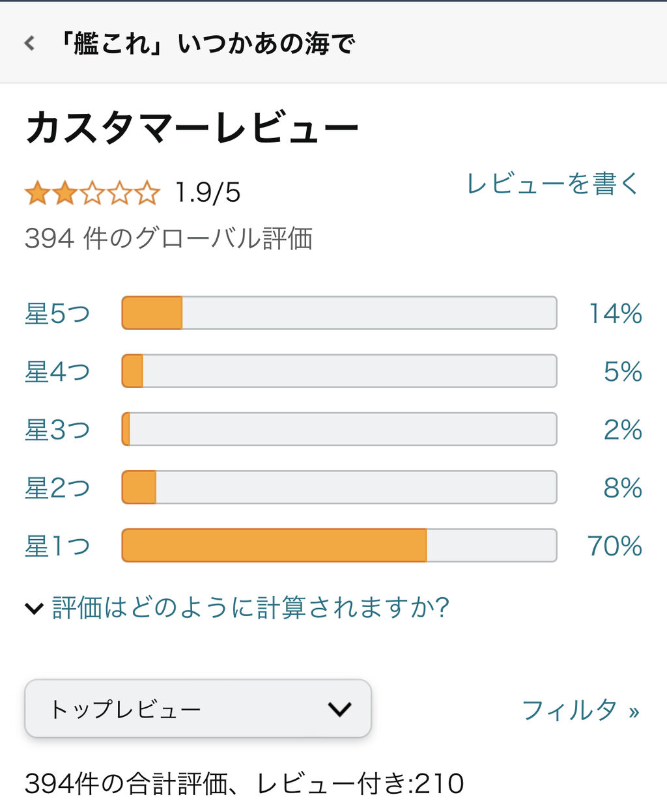The image size is (667, 812).
Task: Select the 星5つ rating label
Action: (x=57, y=313)
